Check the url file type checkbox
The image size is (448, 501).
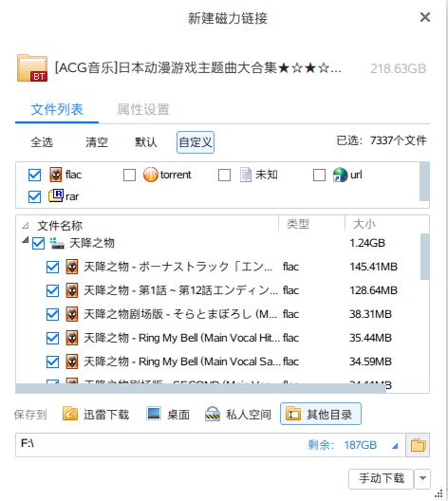(319, 176)
